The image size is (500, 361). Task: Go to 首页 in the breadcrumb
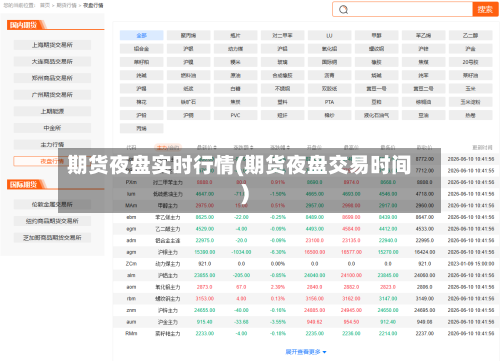click(x=45, y=5)
